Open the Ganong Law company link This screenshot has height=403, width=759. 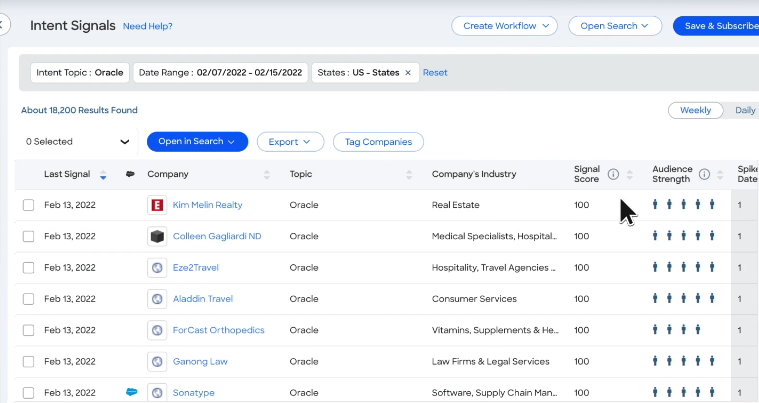coord(200,361)
